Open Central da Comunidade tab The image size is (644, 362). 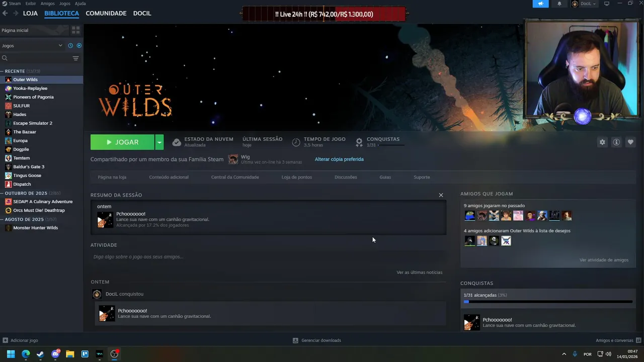[235, 177]
